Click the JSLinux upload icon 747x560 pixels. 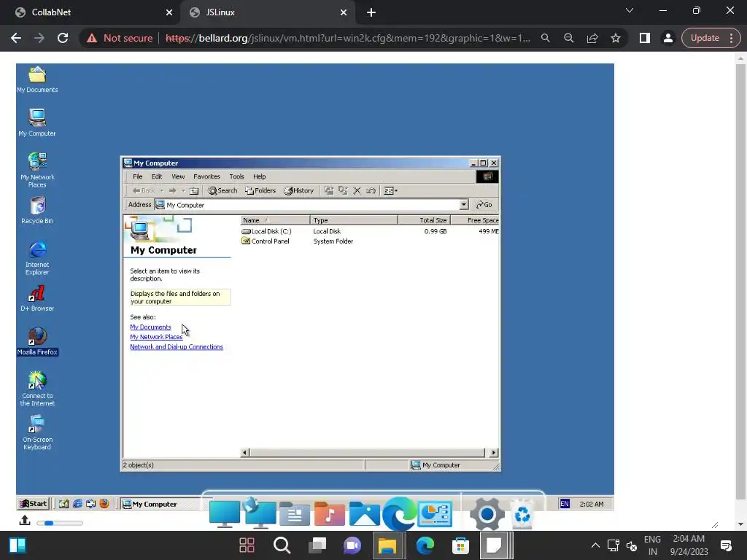point(25,521)
